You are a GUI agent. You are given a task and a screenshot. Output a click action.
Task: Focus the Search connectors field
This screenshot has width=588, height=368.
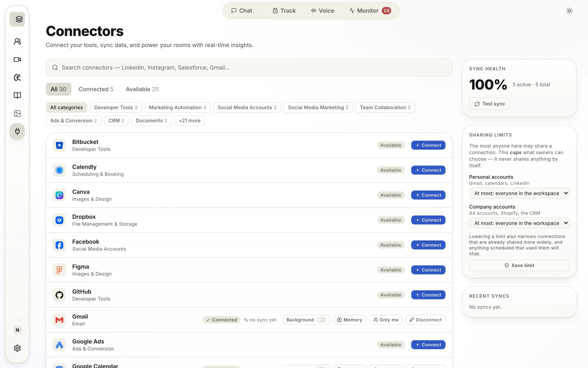point(249,67)
